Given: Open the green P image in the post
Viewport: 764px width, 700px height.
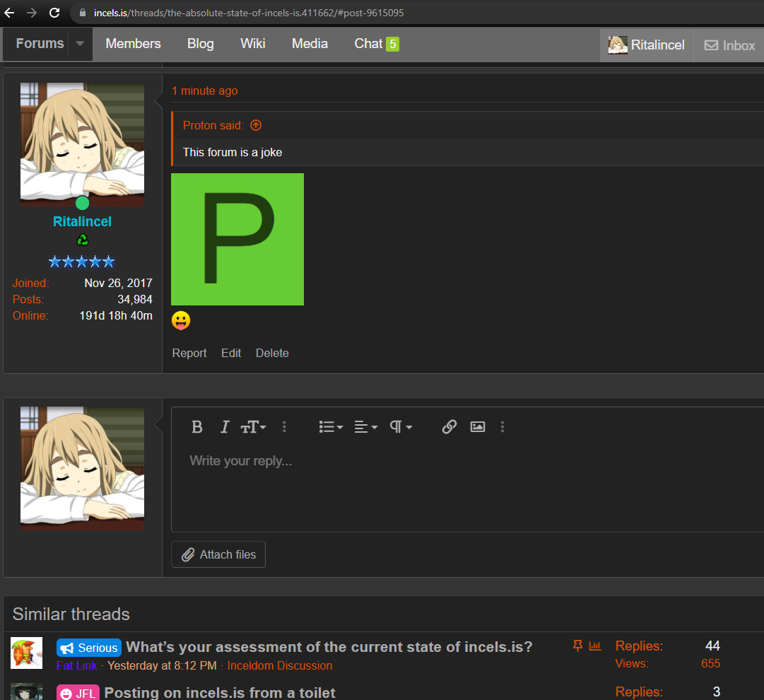Looking at the screenshot, I should [x=237, y=240].
